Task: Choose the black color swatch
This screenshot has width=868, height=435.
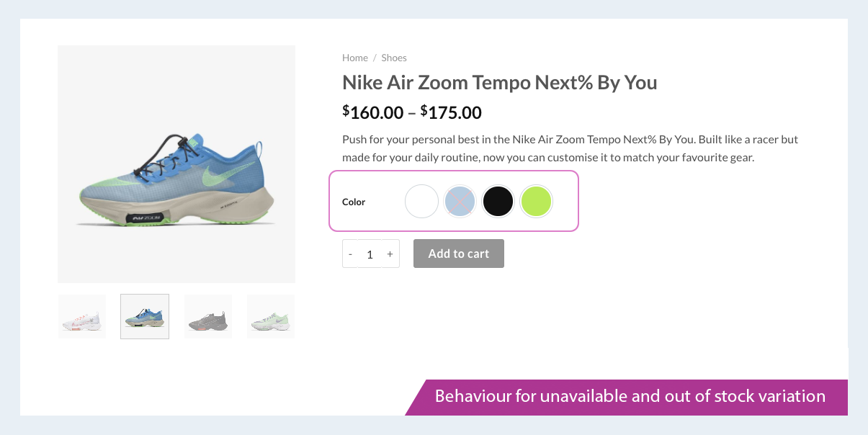Action: point(498,202)
